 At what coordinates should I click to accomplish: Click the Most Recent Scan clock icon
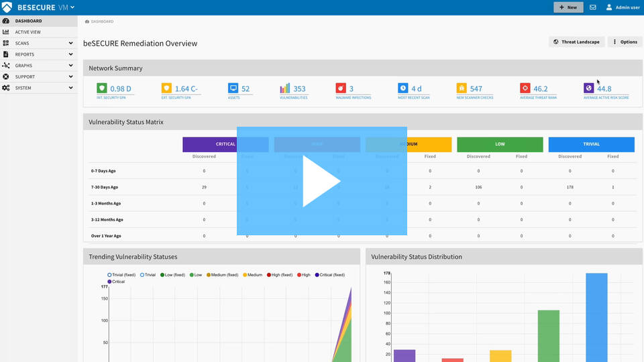[x=403, y=88]
